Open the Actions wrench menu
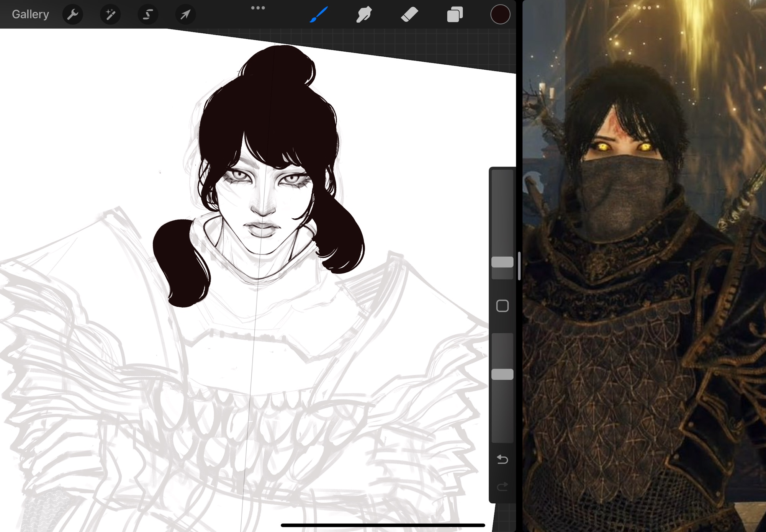 pyautogui.click(x=72, y=15)
